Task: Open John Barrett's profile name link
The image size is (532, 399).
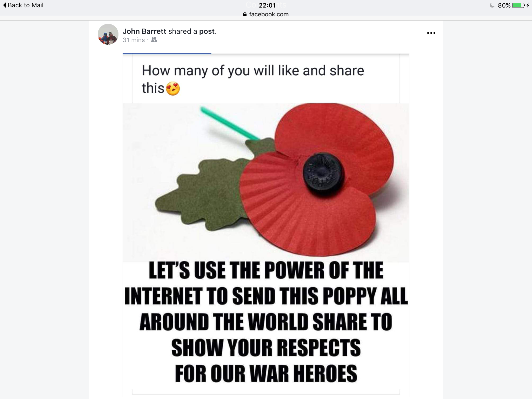Action: (144, 31)
